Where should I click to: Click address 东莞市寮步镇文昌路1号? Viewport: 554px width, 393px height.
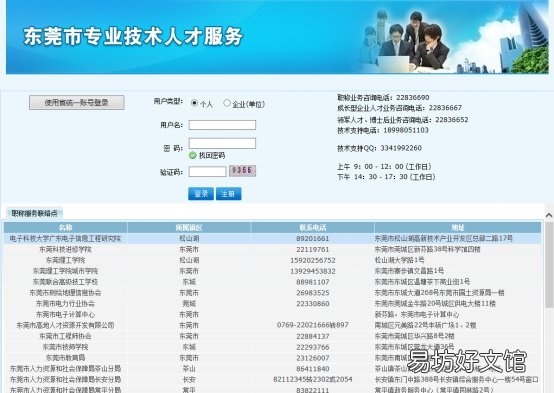point(409,271)
